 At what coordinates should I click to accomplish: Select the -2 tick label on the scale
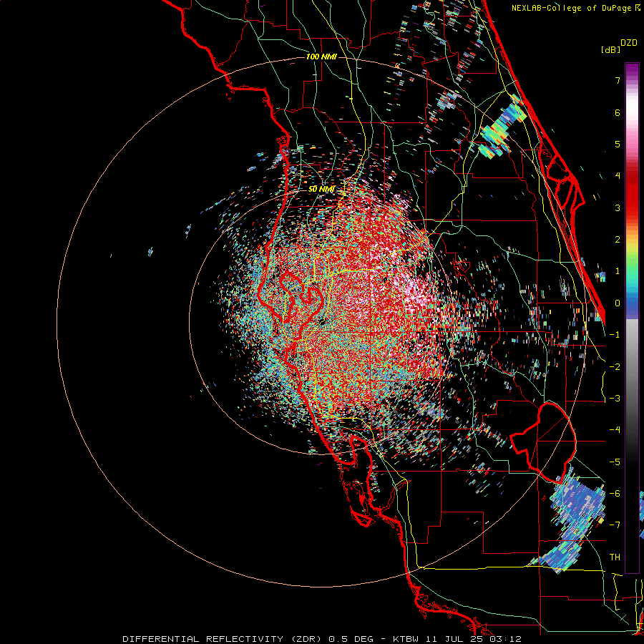[615, 367]
